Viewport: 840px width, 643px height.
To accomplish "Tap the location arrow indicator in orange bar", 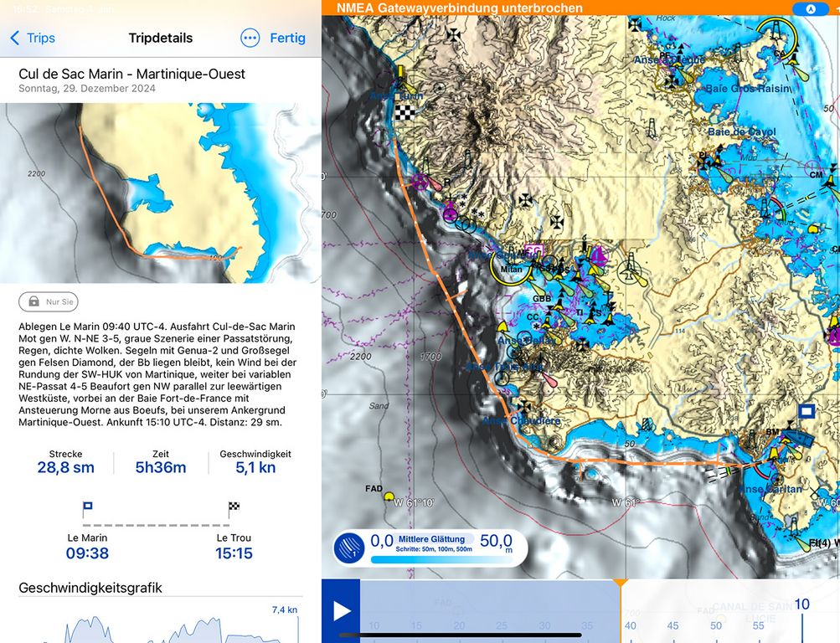I will [810, 8].
